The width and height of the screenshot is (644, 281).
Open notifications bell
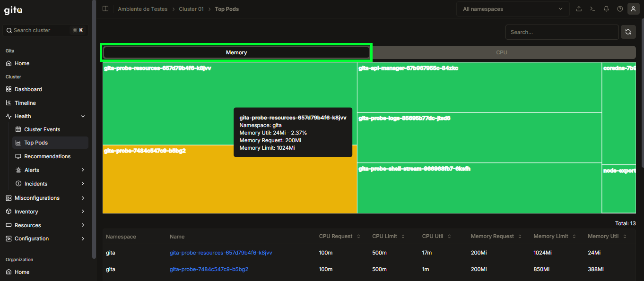pos(606,9)
